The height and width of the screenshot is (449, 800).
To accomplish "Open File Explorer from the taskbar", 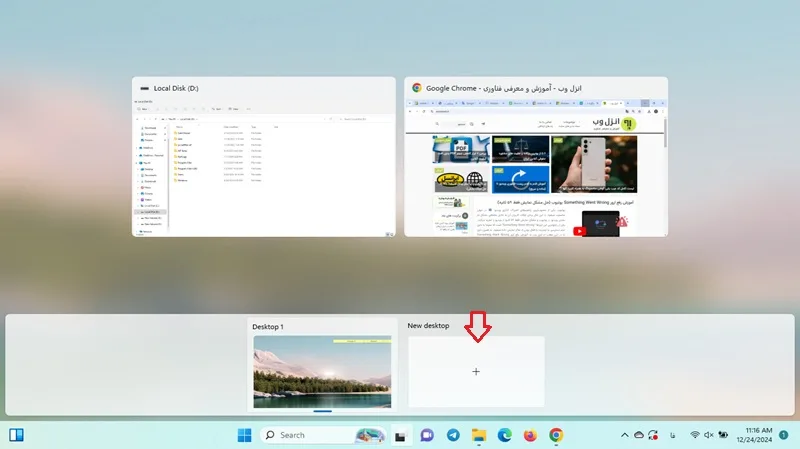I will pos(479,435).
